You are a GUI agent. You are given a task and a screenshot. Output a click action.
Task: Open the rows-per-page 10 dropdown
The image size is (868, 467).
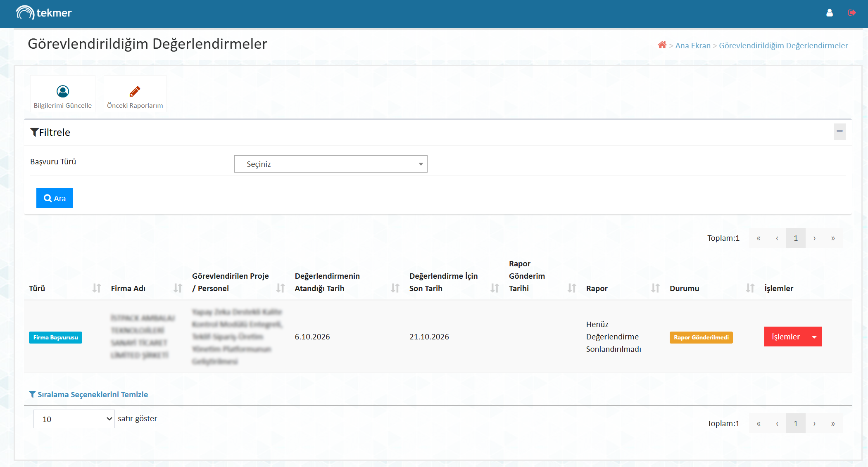pos(74,419)
